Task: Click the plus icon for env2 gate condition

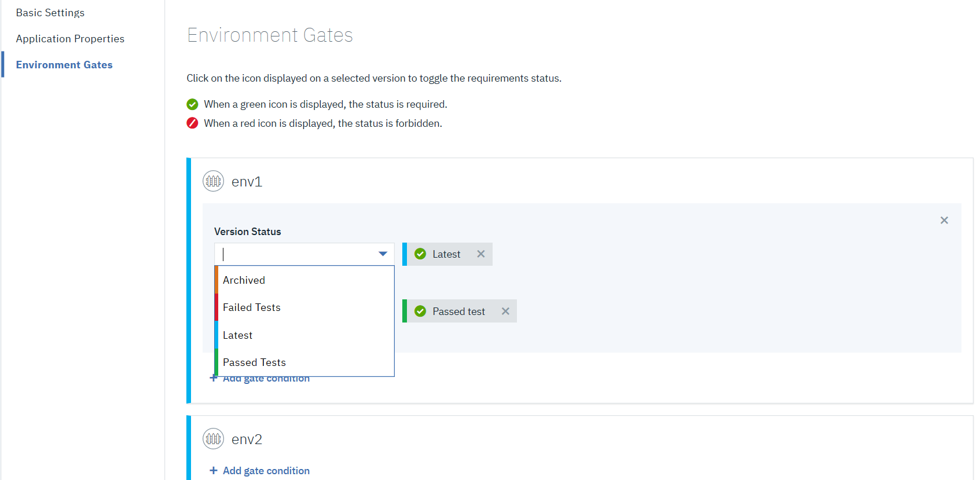Action: coord(214,470)
